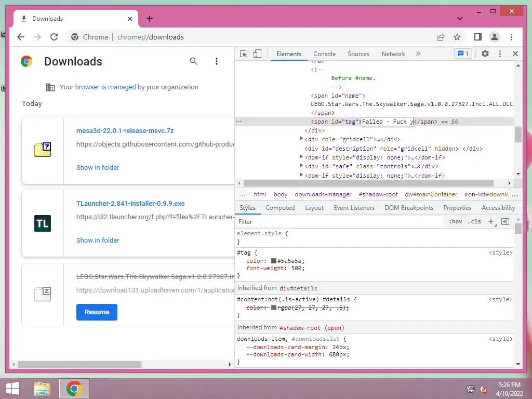Screen dimensions: 532x399
Task: Click the 'browser is managed' link
Action: [x=105, y=87]
